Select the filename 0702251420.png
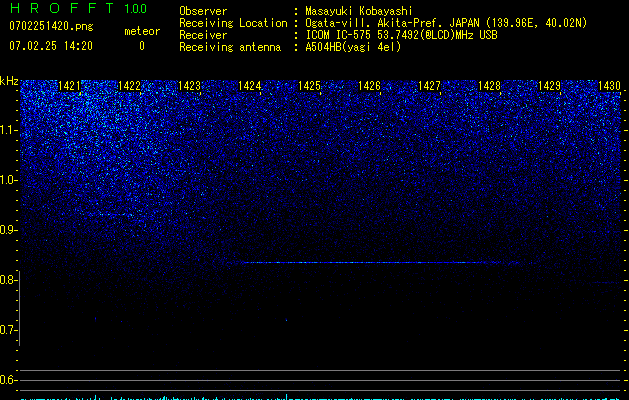This screenshot has width=629, height=400. tap(51, 26)
